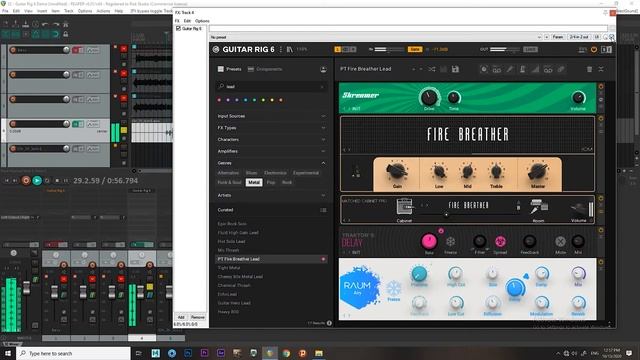
Task: Click the Stop button in REAPER transport
Action: 57,180
